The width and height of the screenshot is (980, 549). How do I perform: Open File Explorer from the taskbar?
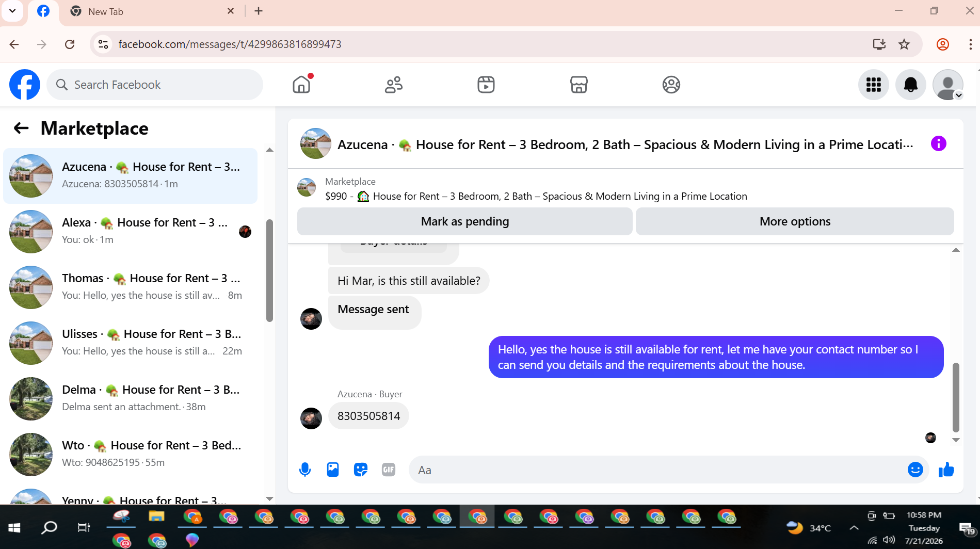tap(156, 516)
